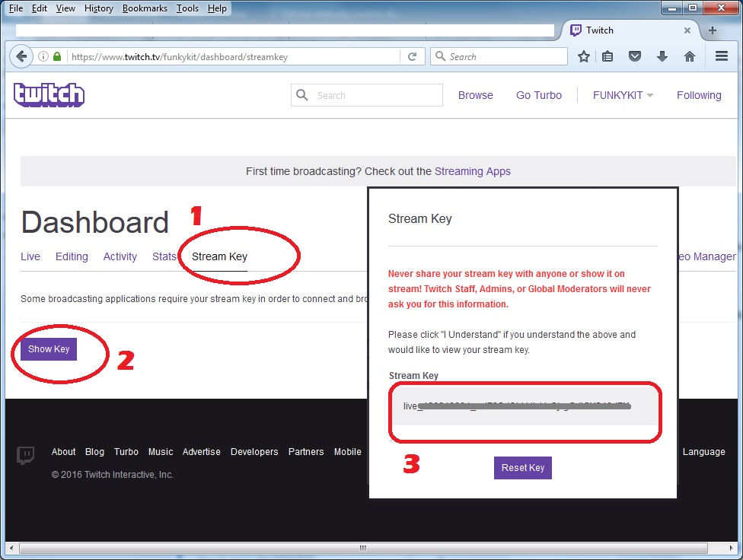Switch to the Live dashboard tab
Screen dimensions: 743x560
point(30,256)
